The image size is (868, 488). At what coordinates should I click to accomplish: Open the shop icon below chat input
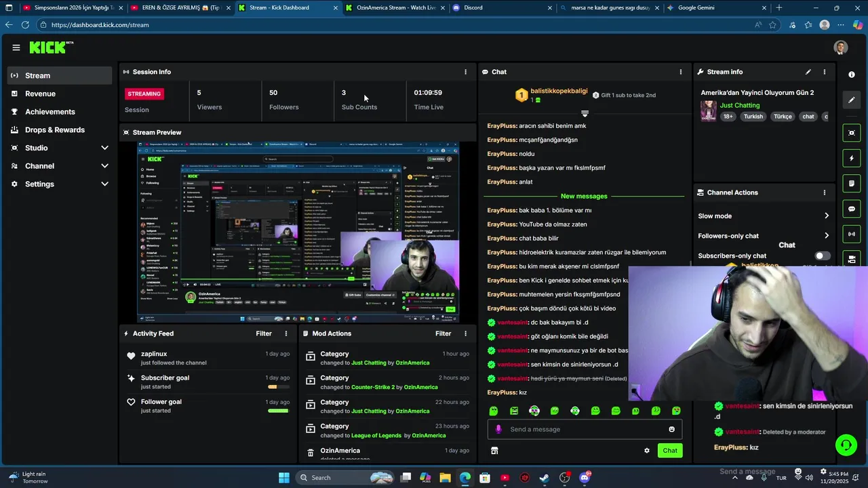pyautogui.click(x=494, y=451)
